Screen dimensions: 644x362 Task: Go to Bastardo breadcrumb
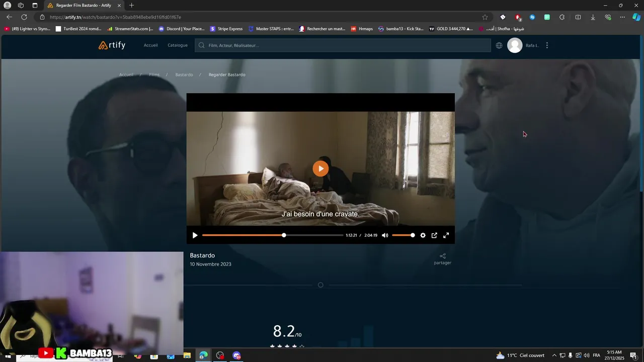(x=184, y=74)
